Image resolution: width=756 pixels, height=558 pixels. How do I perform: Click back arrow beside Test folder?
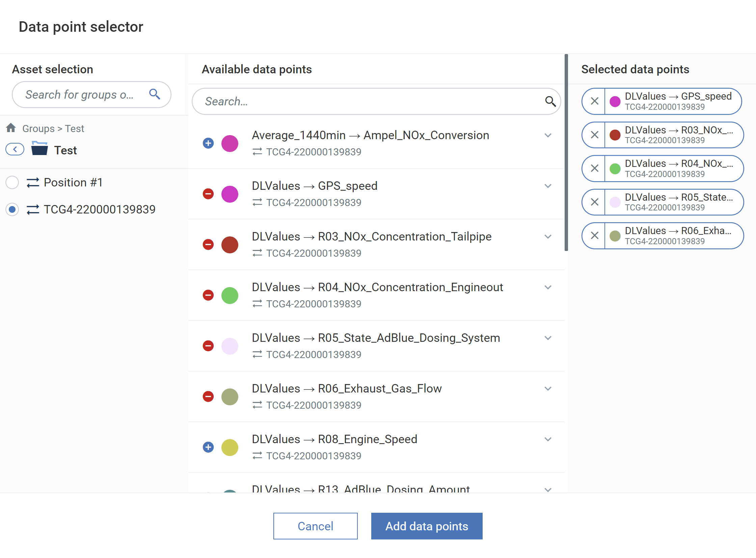(x=15, y=149)
